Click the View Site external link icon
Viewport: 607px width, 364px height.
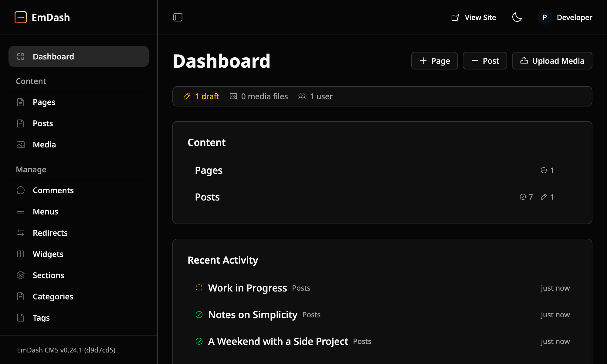click(x=455, y=17)
